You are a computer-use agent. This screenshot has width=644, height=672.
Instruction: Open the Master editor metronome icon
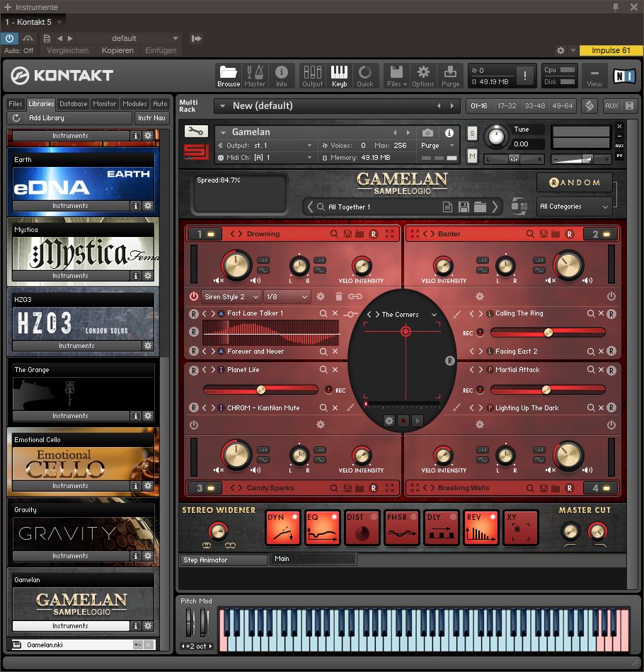point(255,76)
